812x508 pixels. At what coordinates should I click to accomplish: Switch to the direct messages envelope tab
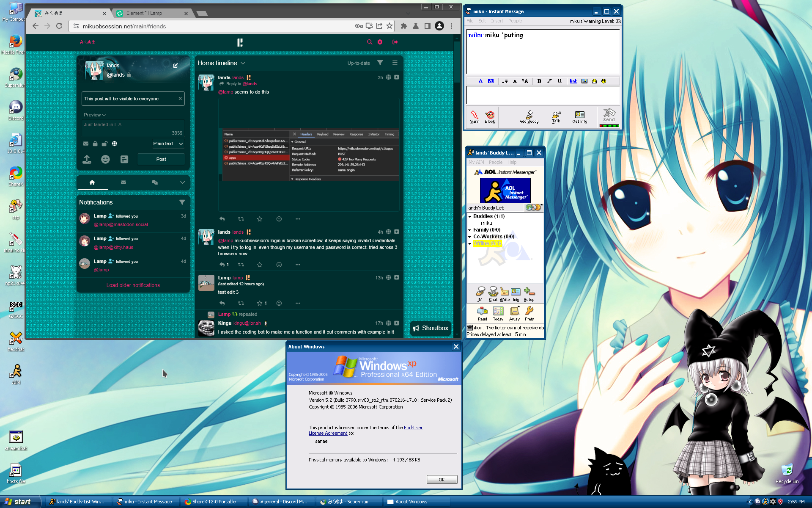[x=123, y=182]
